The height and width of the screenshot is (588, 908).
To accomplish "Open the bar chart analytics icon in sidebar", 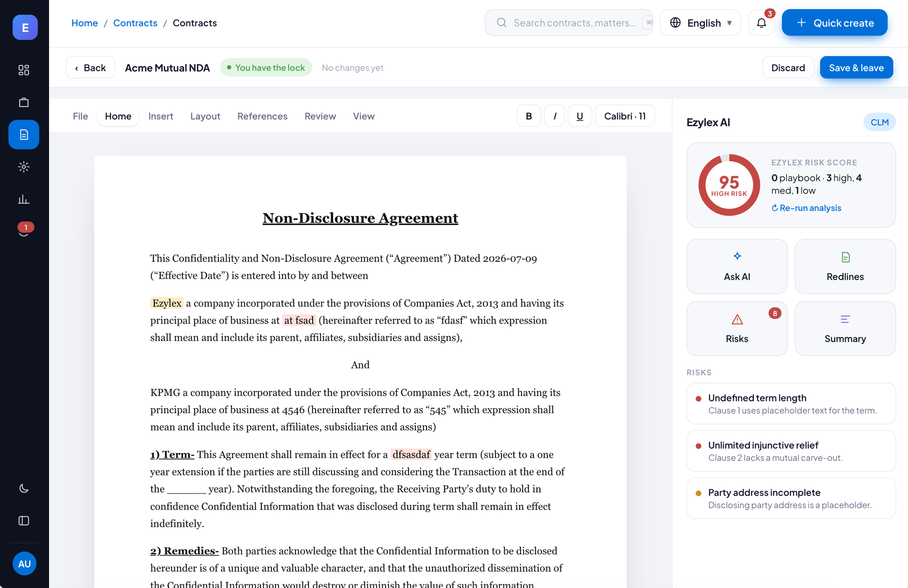I will [x=24, y=199].
